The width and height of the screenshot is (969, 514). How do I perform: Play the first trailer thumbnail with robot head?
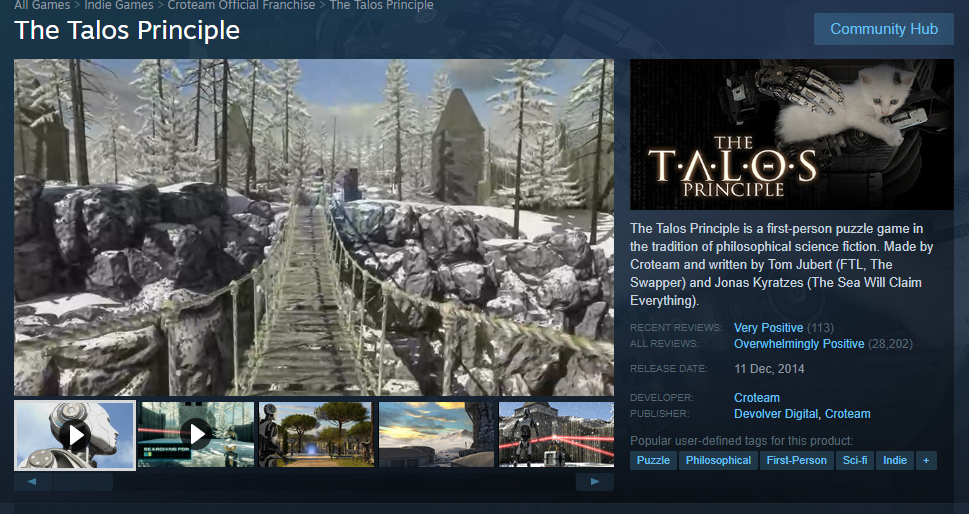tap(75, 435)
